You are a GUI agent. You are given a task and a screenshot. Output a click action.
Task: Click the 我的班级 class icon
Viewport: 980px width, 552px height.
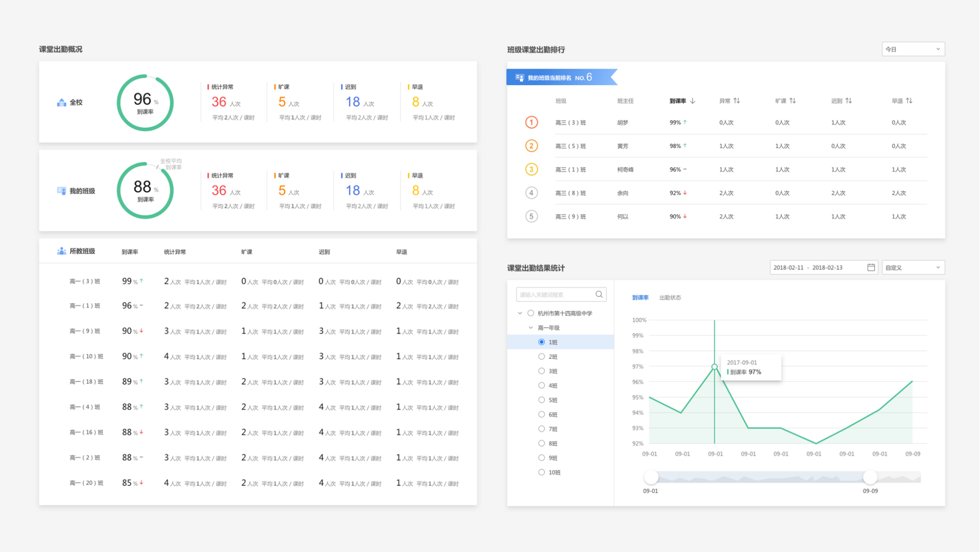(61, 191)
